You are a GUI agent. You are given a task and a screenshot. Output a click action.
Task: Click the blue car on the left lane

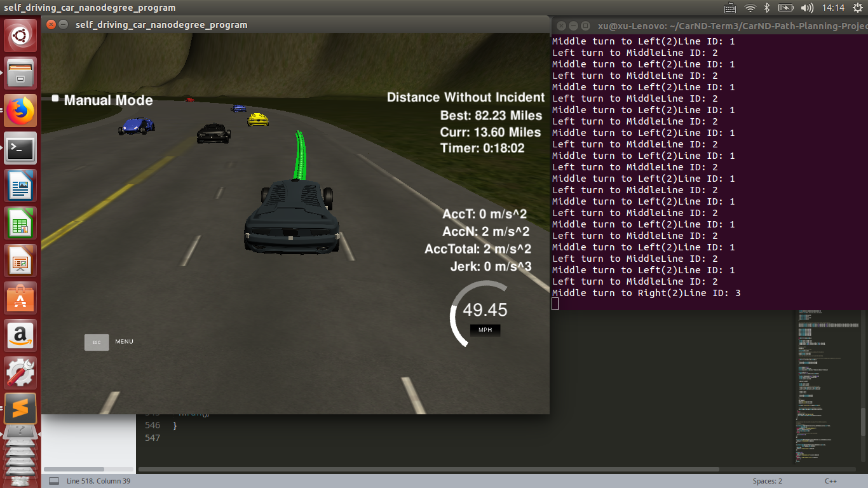click(x=136, y=125)
